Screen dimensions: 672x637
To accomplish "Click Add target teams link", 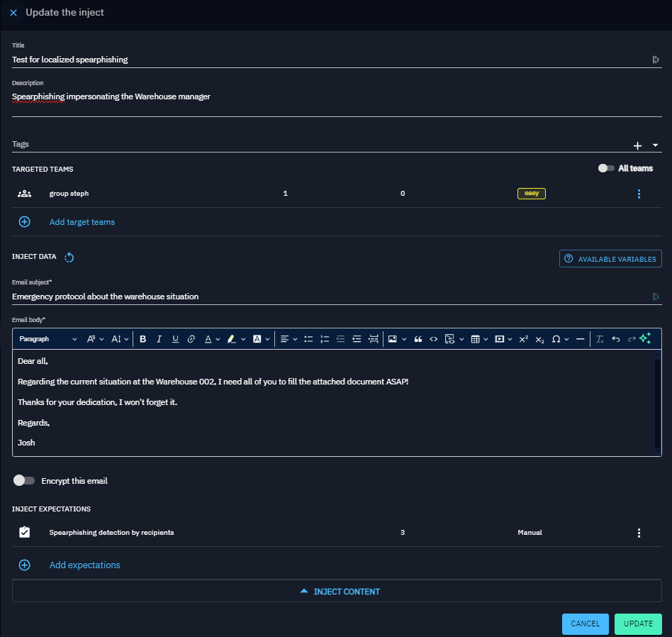I will point(82,222).
